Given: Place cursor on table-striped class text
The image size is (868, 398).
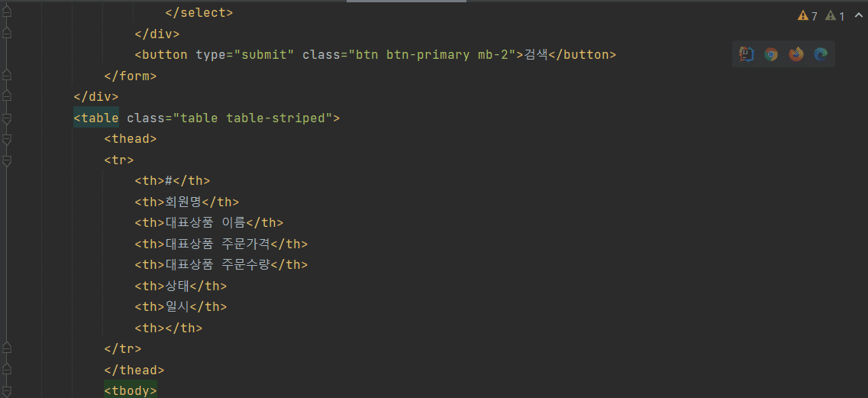Looking at the screenshot, I should point(275,118).
